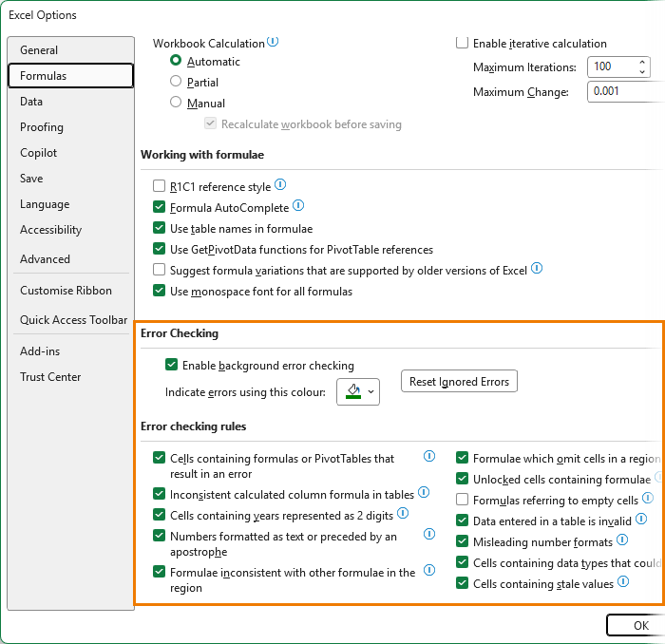Toggle Data entered in a table is invalid
665x644 pixels.
tap(462, 521)
